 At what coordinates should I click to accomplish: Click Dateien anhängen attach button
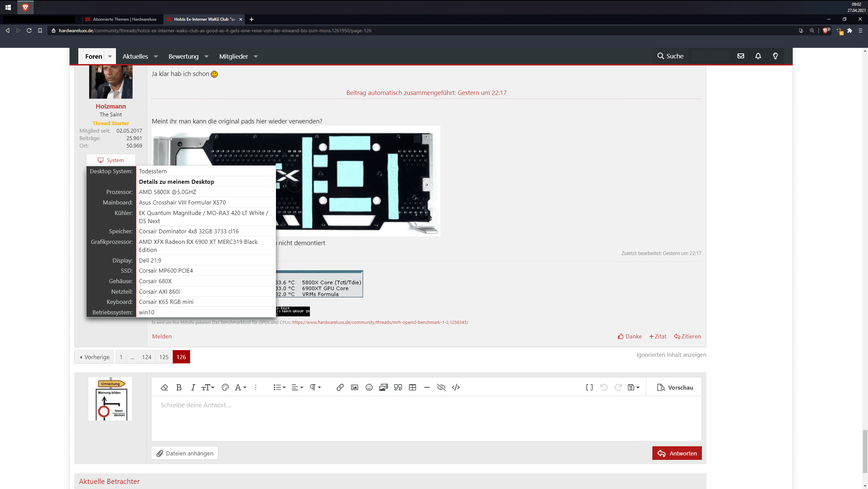tap(185, 453)
